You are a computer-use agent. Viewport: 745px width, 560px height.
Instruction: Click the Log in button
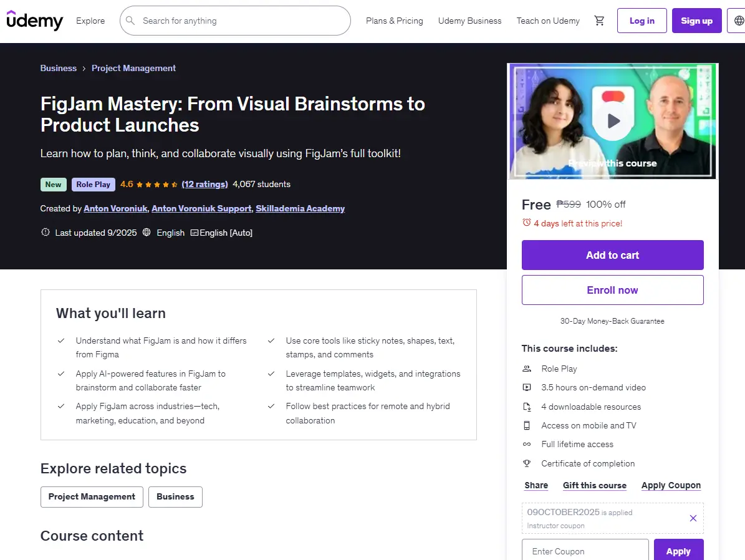tap(642, 21)
